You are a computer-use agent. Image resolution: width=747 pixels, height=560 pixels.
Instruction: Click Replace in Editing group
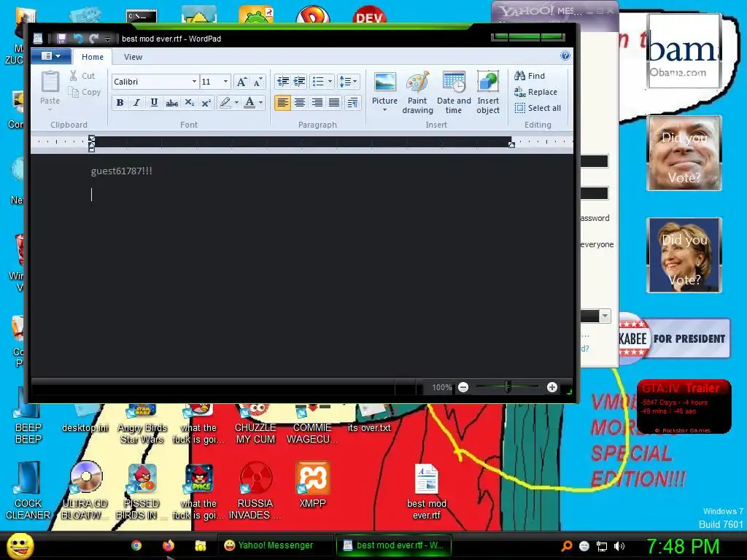point(535,92)
